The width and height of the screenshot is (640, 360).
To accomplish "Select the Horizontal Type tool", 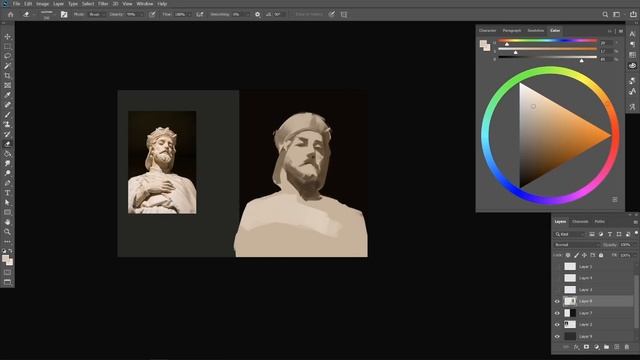I will [7, 193].
